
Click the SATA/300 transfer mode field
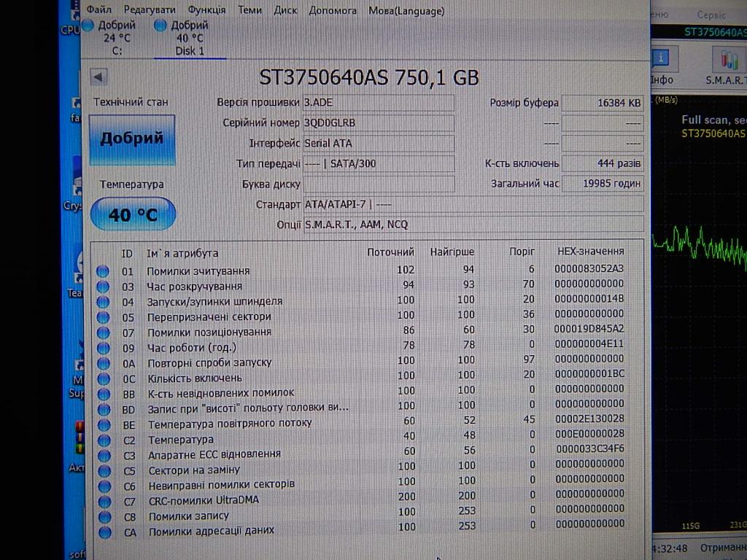coord(379,164)
